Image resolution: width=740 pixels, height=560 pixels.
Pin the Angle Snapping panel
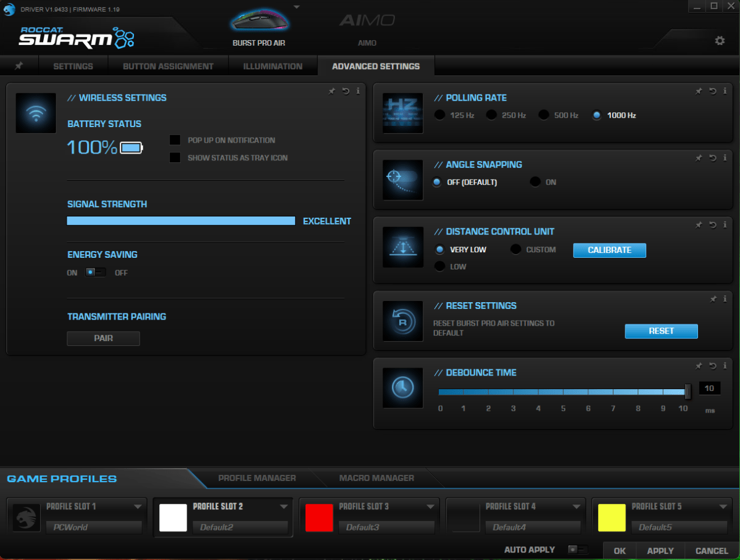(x=699, y=157)
